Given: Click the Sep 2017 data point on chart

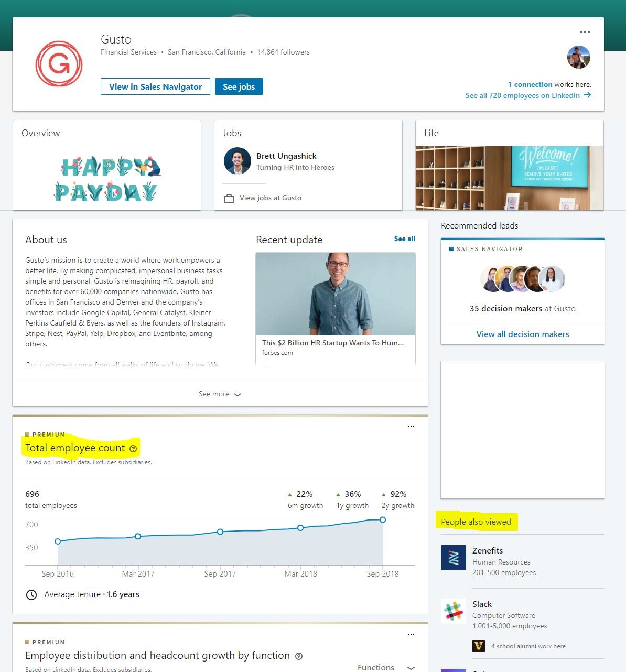Looking at the screenshot, I should (220, 532).
